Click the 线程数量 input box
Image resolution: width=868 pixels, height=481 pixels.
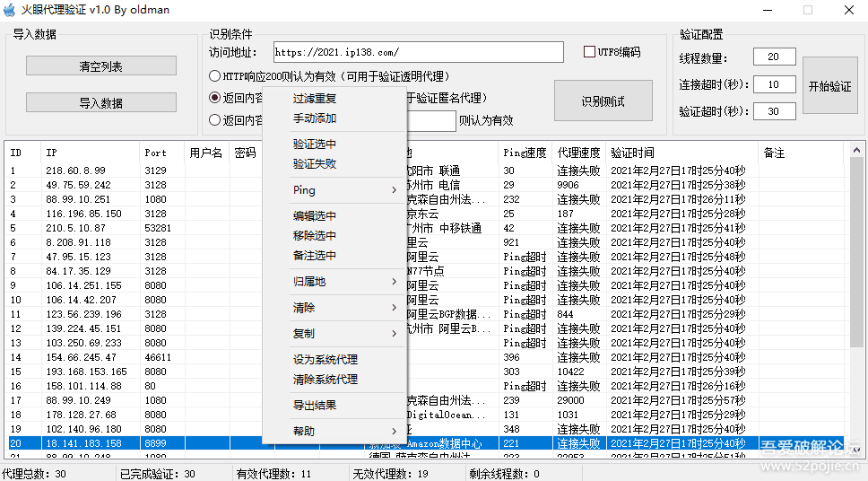pyautogui.click(x=774, y=57)
